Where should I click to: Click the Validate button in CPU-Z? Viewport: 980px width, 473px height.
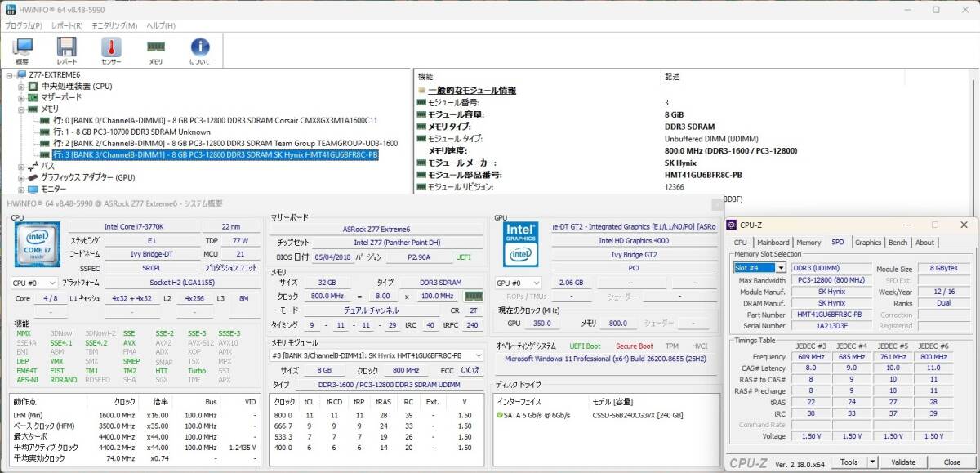pyautogui.click(x=903, y=462)
